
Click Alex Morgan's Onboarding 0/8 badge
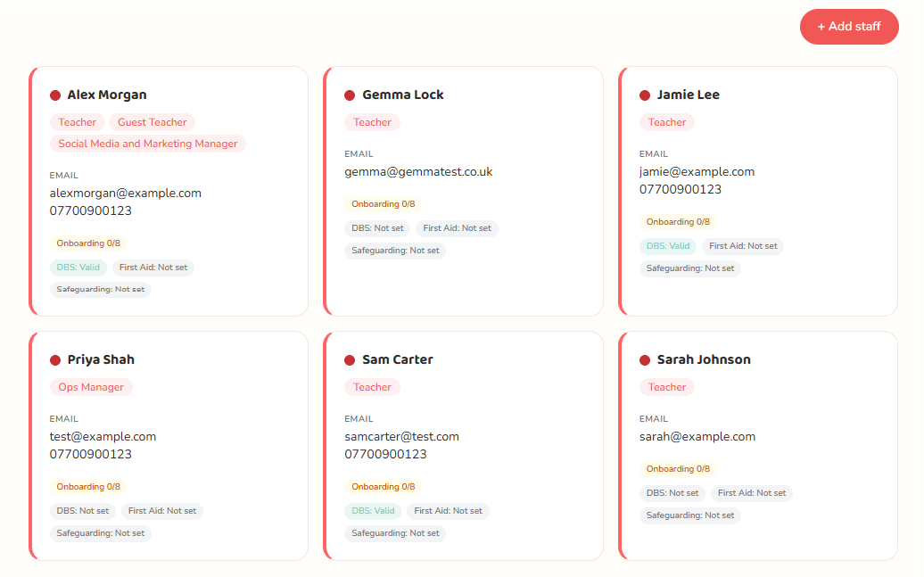coord(88,243)
